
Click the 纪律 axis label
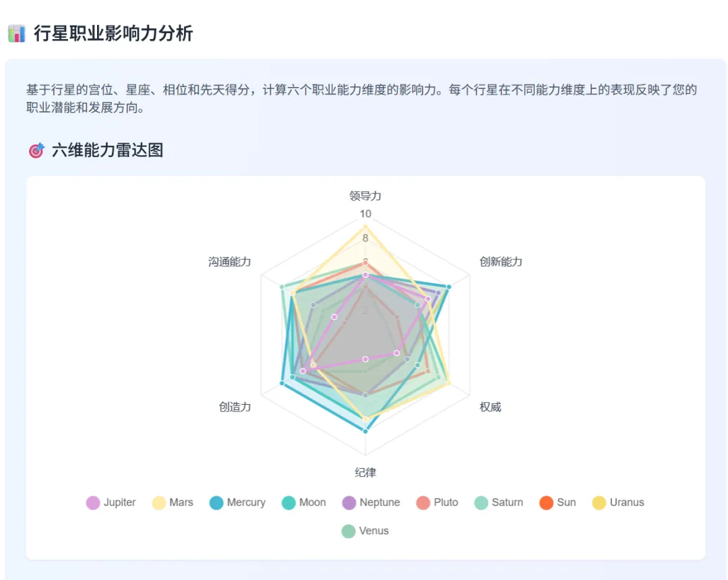tap(365, 473)
